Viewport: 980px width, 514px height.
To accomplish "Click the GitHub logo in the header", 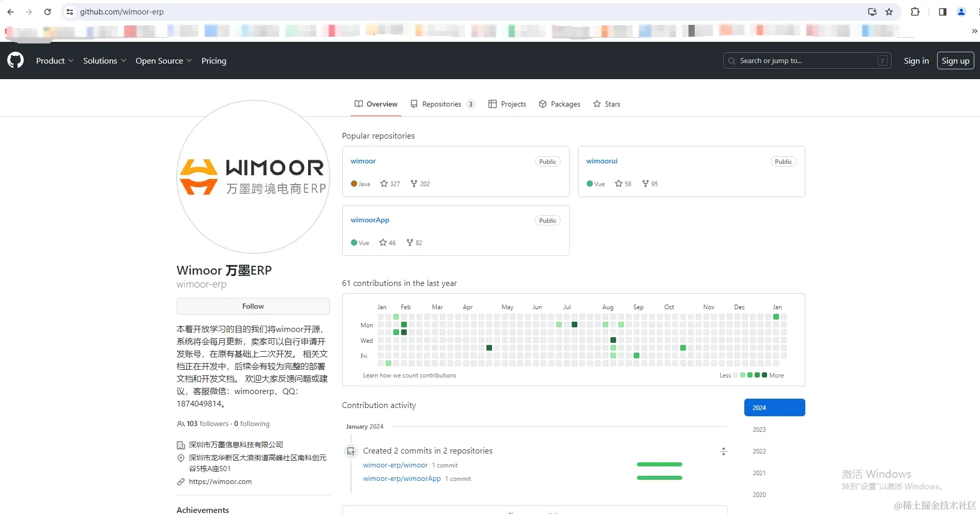I will click(x=16, y=61).
